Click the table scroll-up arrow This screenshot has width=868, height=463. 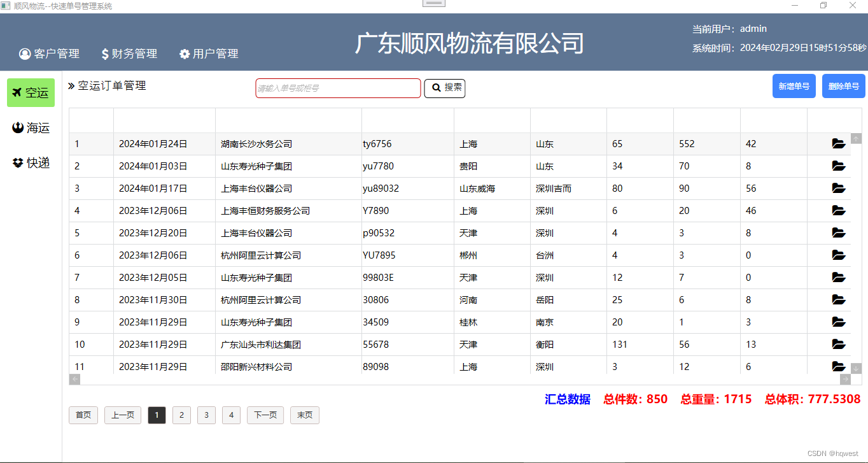pyautogui.click(x=856, y=138)
